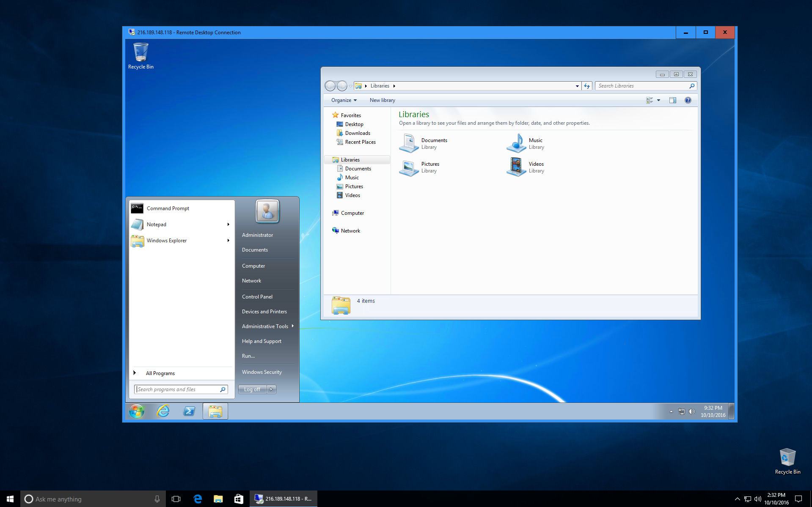Expand the change view options arrow

coord(658,100)
